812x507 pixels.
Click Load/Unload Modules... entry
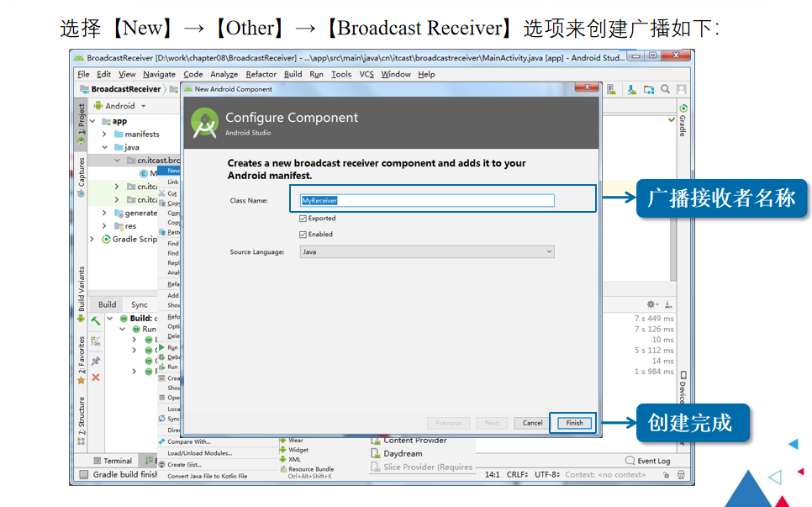[x=199, y=453]
